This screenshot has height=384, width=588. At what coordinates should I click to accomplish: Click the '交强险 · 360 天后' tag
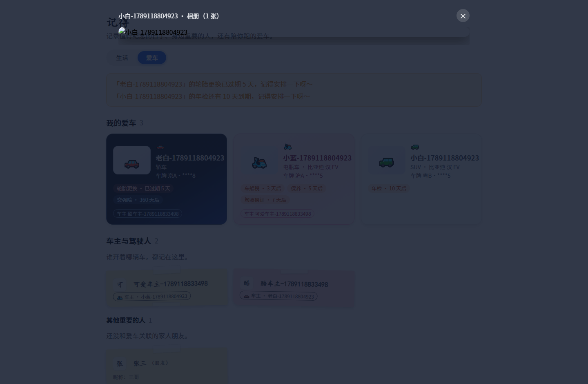tap(138, 200)
